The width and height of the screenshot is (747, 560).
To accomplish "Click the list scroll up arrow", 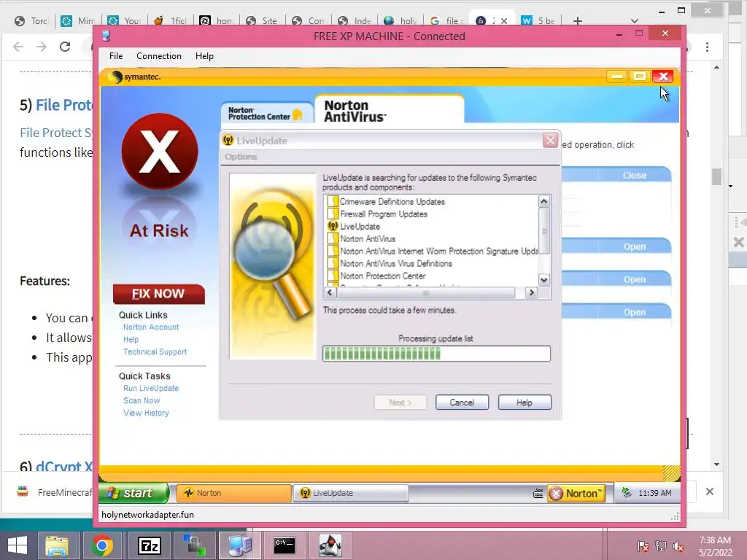I will pos(543,201).
